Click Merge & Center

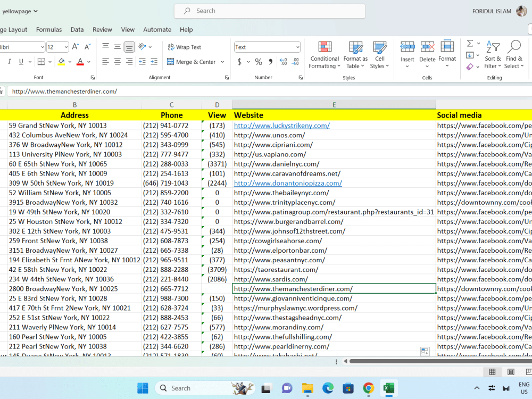(x=192, y=62)
